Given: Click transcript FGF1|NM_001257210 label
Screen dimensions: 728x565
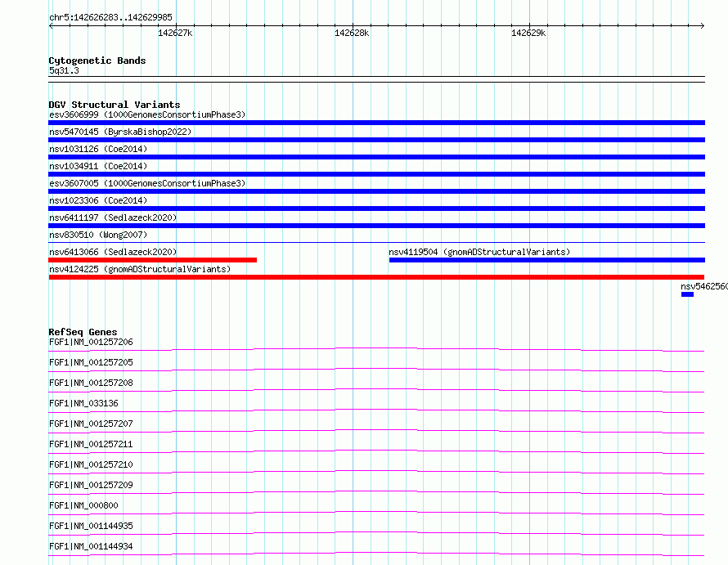Looking at the screenshot, I should point(91,464).
